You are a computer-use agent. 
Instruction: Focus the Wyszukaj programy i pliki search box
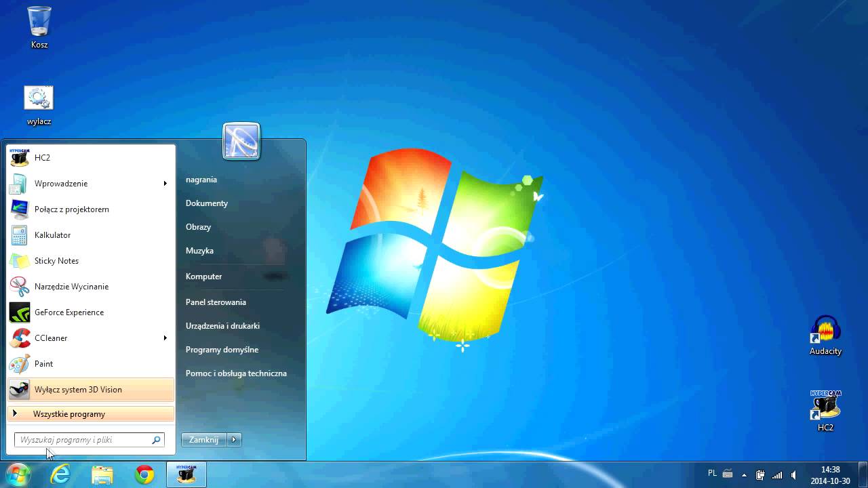click(x=89, y=440)
